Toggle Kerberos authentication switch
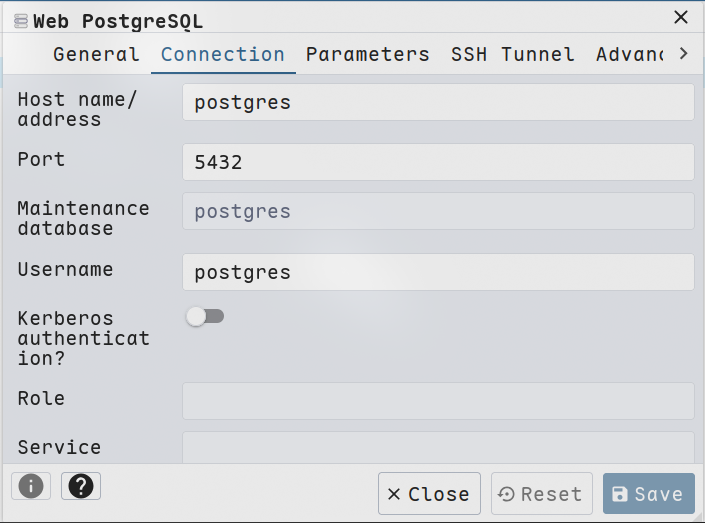The height and width of the screenshot is (523, 705). pyautogui.click(x=205, y=317)
